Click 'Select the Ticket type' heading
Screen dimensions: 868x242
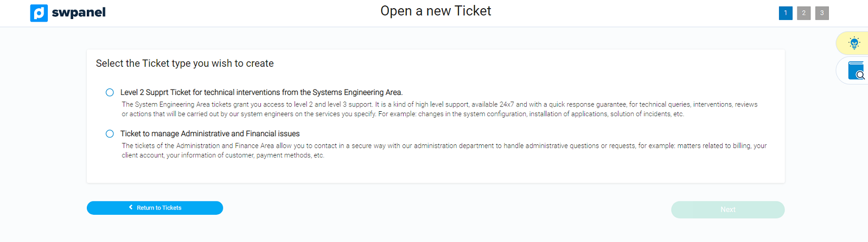[185, 63]
